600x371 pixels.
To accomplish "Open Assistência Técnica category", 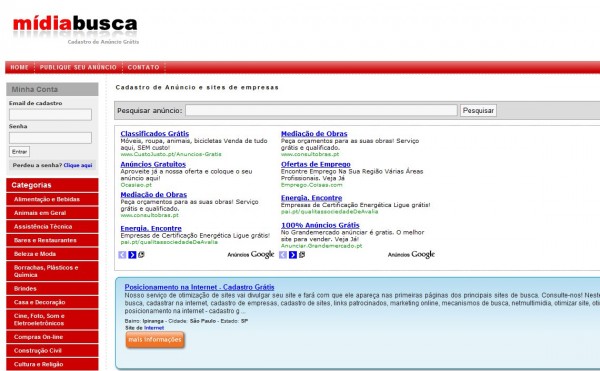I will [x=52, y=227].
